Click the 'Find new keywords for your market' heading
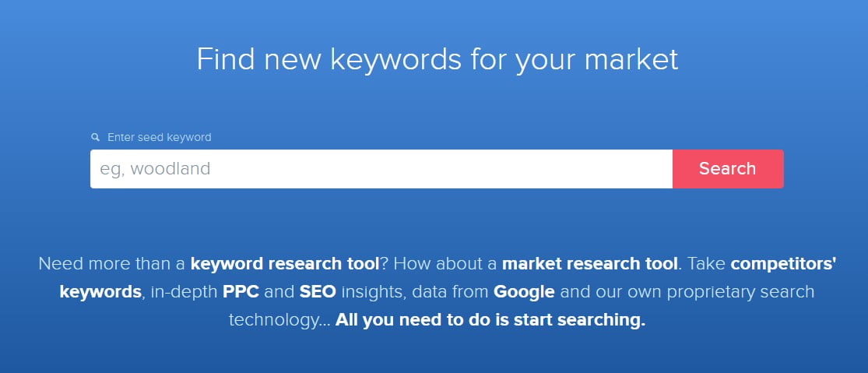This screenshot has height=373, width=868. pyautogui.click(x=437, y=60)
